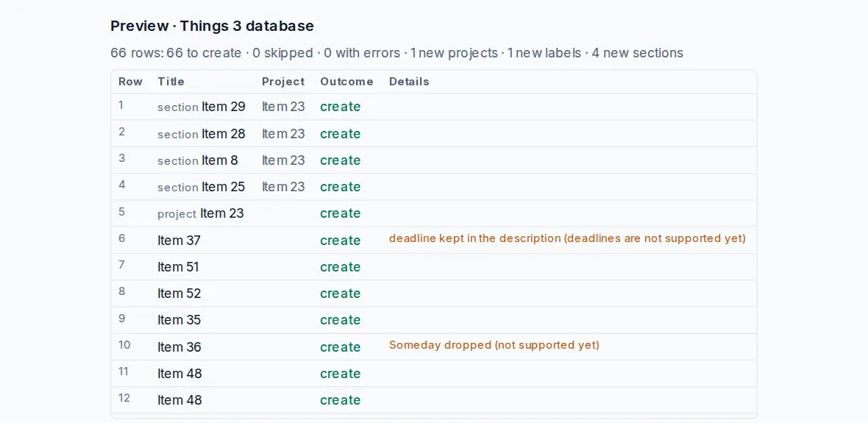868x423 pixels.
Task: Click the "Row" column header
Action: [130, 82]
